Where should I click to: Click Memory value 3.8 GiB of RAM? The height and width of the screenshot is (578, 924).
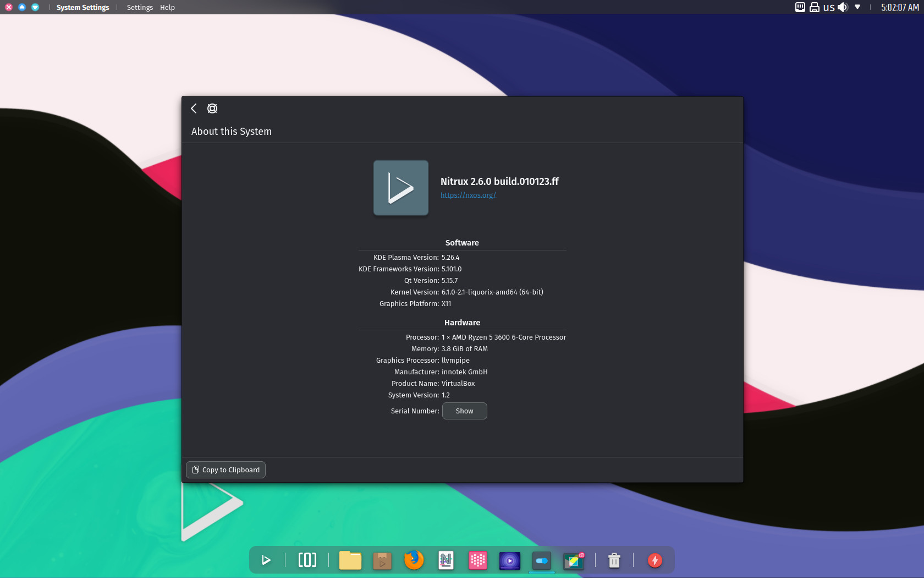click(465, 349)
